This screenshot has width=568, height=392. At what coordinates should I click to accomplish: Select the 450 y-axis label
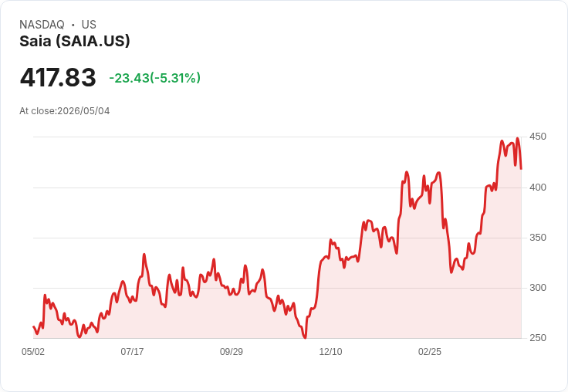(538, 137)
